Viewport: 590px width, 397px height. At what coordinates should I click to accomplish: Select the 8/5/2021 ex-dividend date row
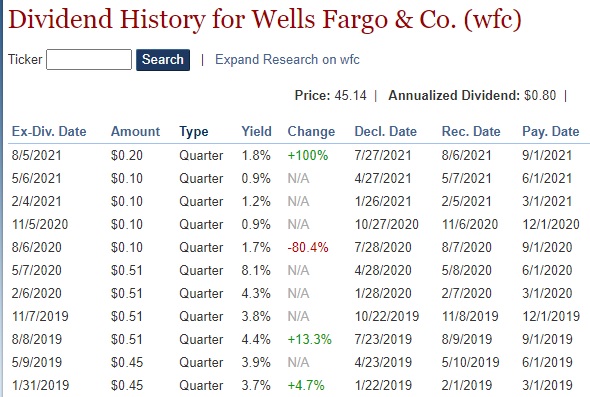click(295, 155)
